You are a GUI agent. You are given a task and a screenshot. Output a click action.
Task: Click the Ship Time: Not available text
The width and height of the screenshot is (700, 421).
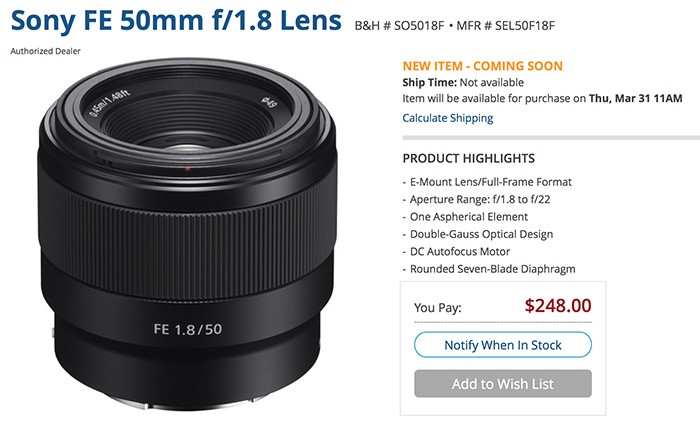(x=463, y=83)
